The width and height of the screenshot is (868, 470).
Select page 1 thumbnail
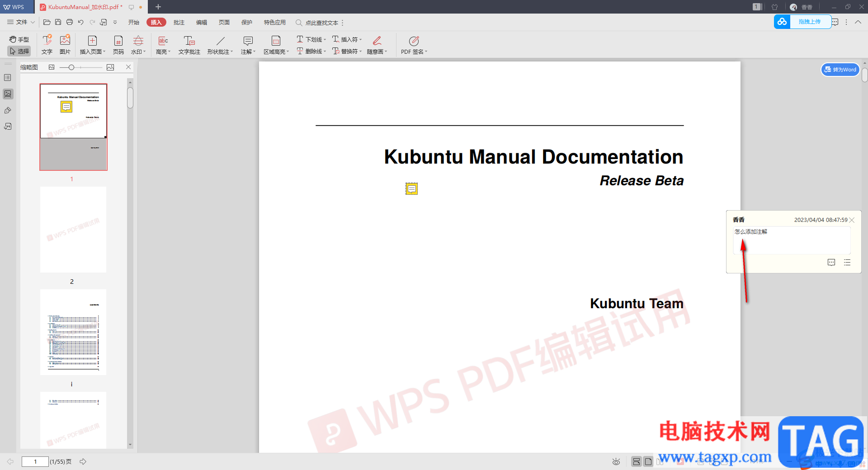[73, 127]
